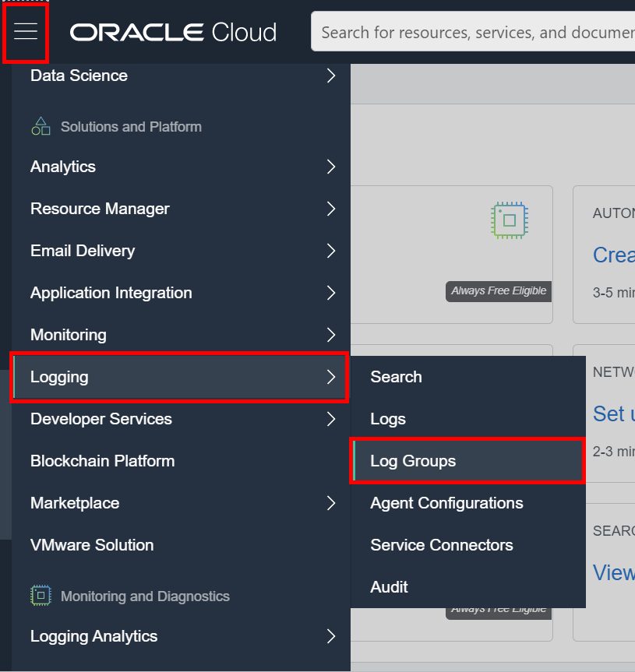Click the green chip icon on the card
This screenshot has width=635, height=672.
point(509,220)
